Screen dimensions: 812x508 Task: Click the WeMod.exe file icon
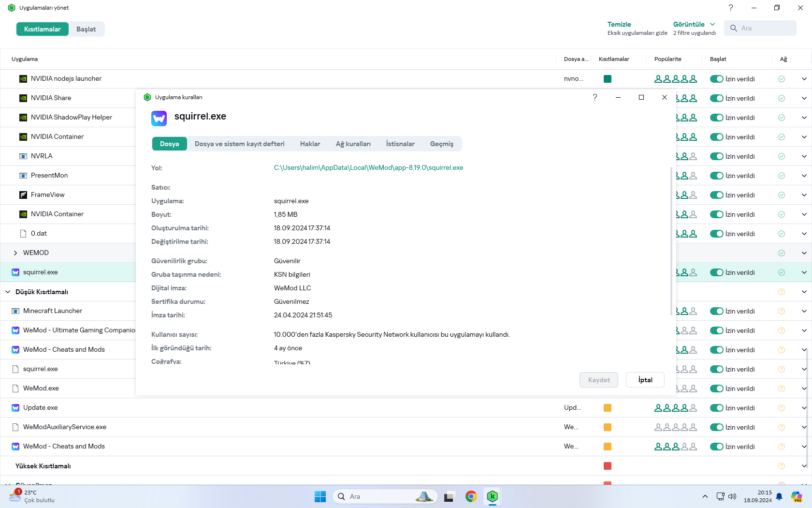(x=15, y=388)
